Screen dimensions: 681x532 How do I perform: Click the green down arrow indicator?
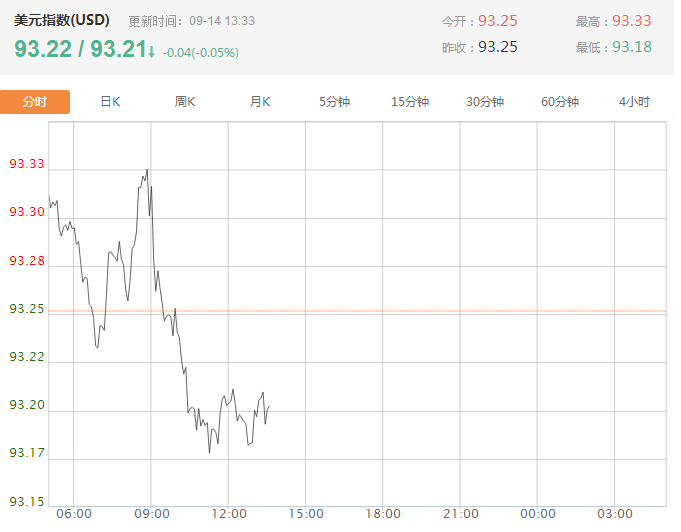151,52
